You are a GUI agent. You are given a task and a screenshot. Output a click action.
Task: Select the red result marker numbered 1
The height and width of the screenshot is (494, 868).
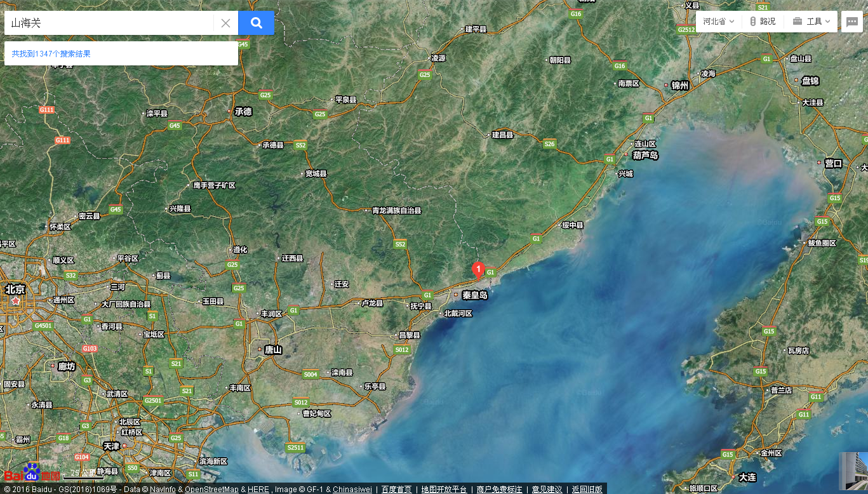click(478, 270)
